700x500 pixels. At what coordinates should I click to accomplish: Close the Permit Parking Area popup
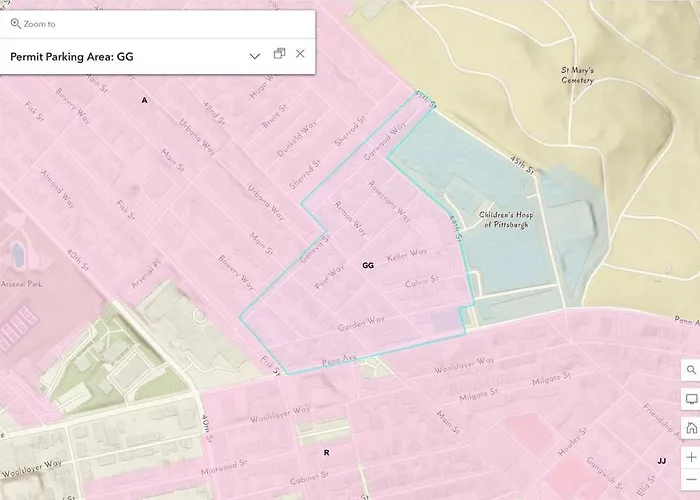[300, 54]
